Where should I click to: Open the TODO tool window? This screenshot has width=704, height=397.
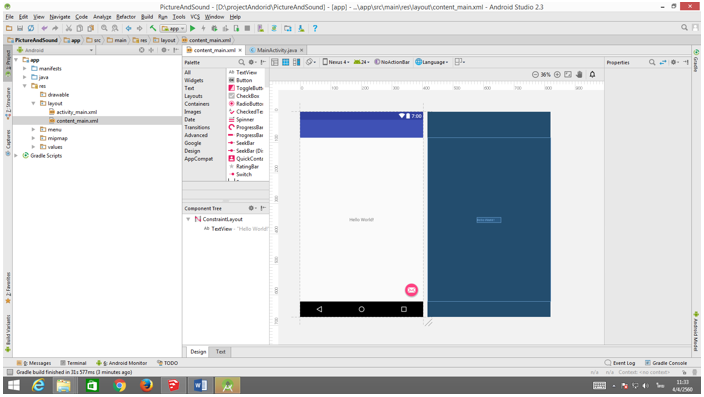click(167, 363)
